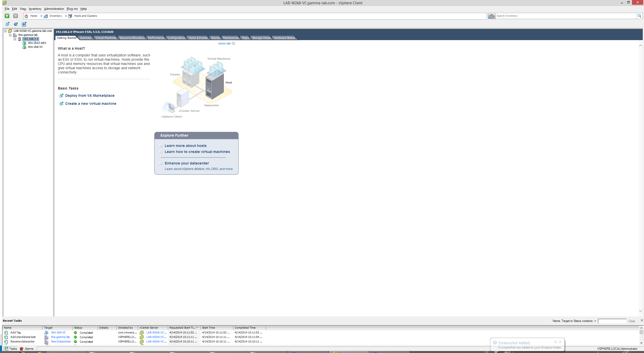Click the Alarms icon in status bar

[x=22, y=348]
